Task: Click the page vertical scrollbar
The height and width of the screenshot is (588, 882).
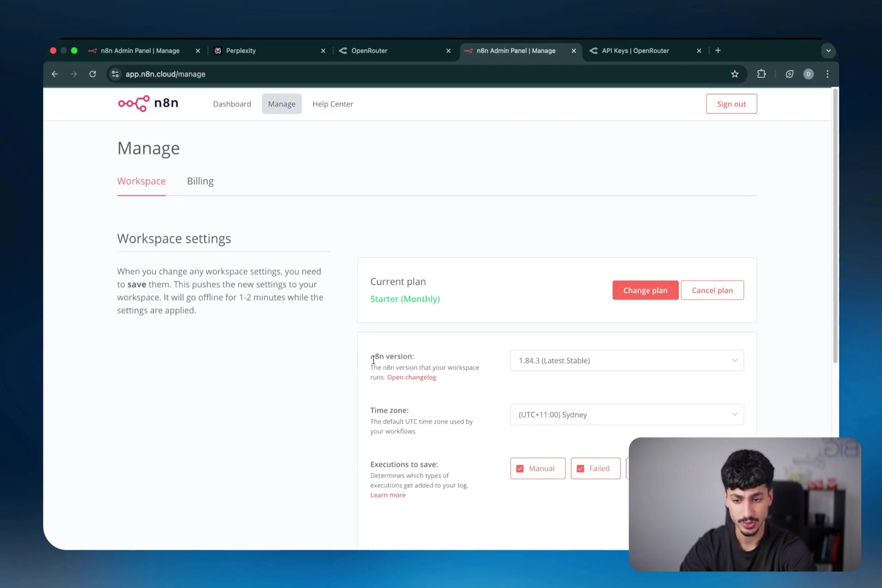Action: [835, 227]
